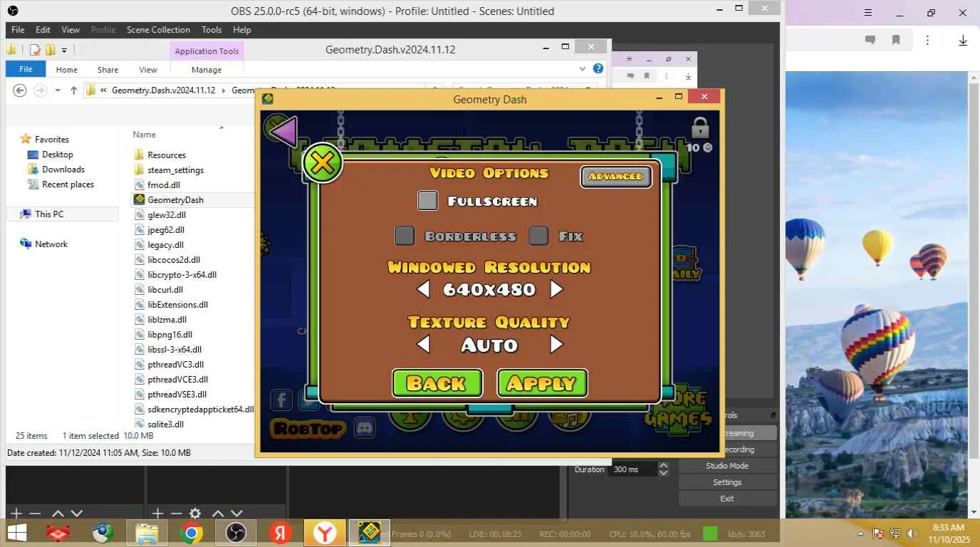Open the OBS Tools menu
The height and width of the screenshot is (547, 980).
click(212, 30)
